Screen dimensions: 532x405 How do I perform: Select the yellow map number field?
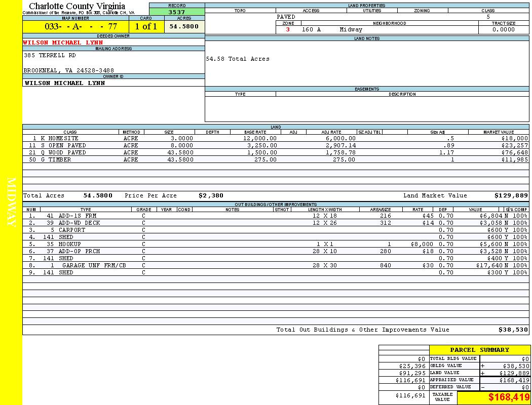[75, 27]
